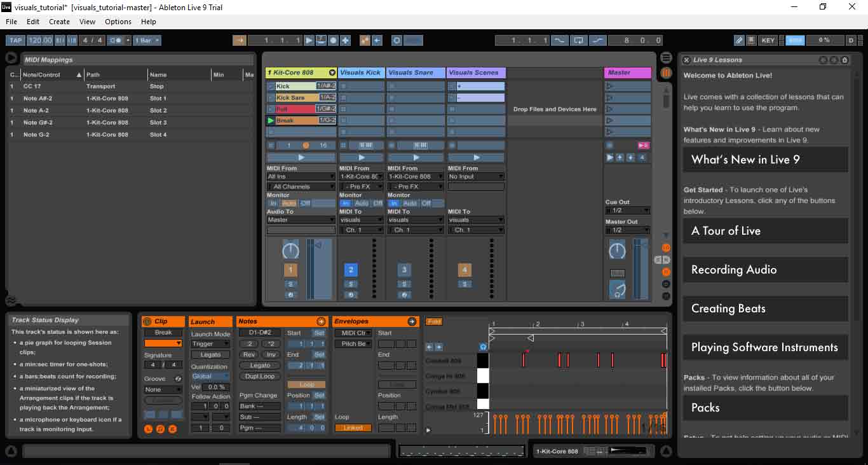Open the View menu
Image resolution: width=868 pixels, height=465 pixels.
tap(88, 22)
